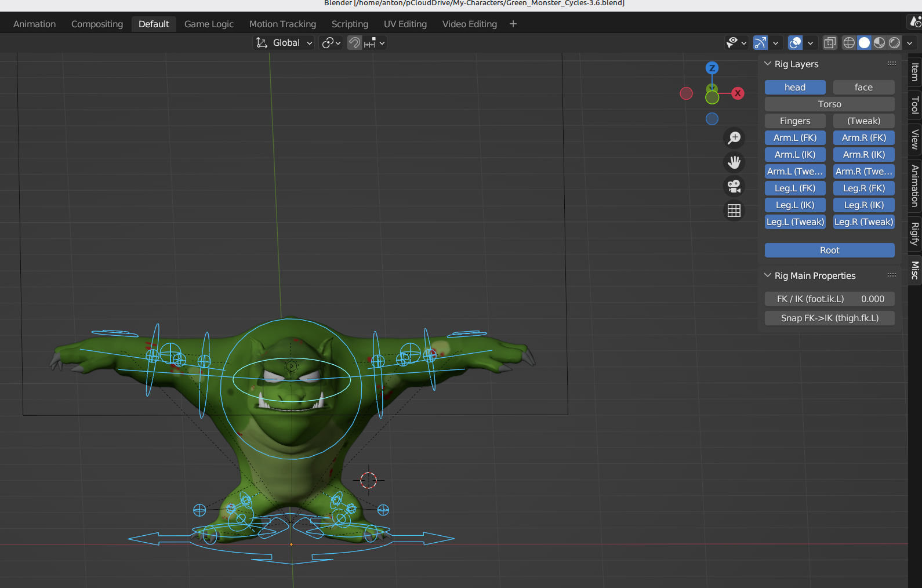922x588 pixels.
Task: Click Snap FK->IK (thigh.fk.L) button
Action: pyautogui.click(x=830, y=318)
